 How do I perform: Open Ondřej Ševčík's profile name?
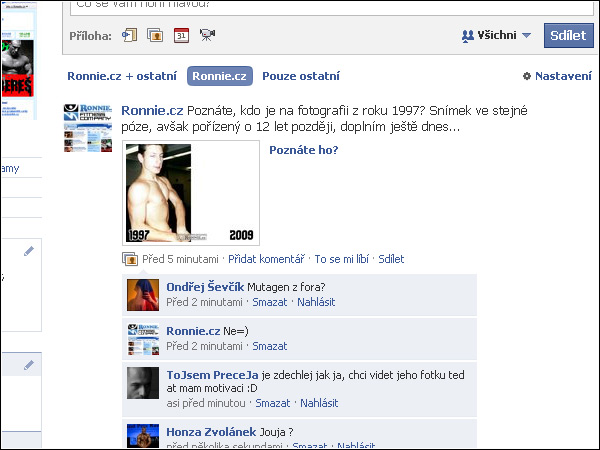[x=205, y=287]
